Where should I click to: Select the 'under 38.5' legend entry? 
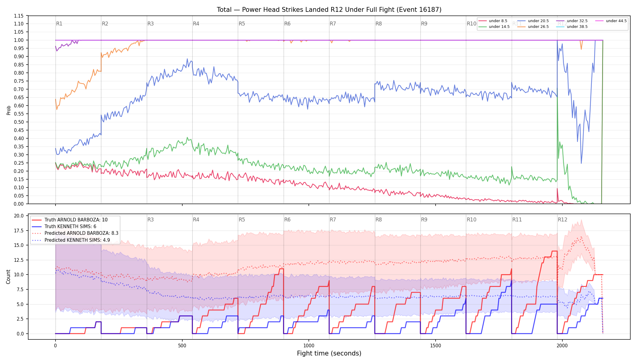tap(572, 27)
